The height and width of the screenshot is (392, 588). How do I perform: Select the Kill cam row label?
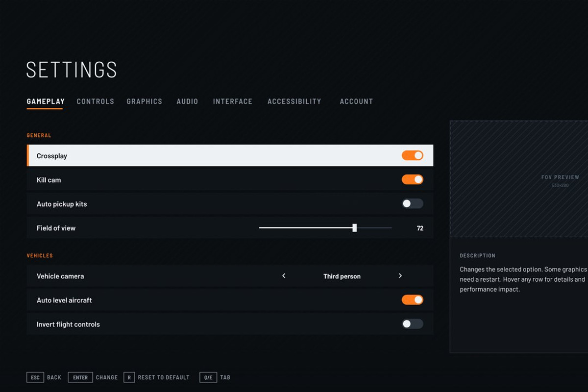click(49, 180)
